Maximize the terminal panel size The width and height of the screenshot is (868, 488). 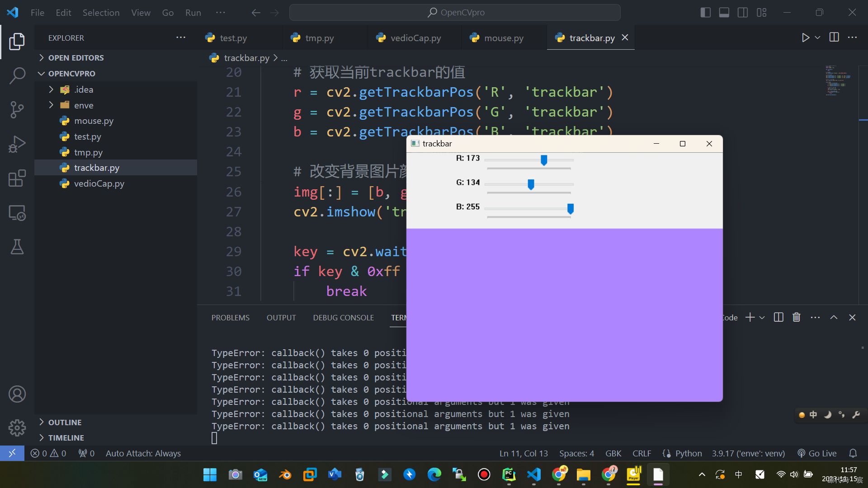click(834, 317)
